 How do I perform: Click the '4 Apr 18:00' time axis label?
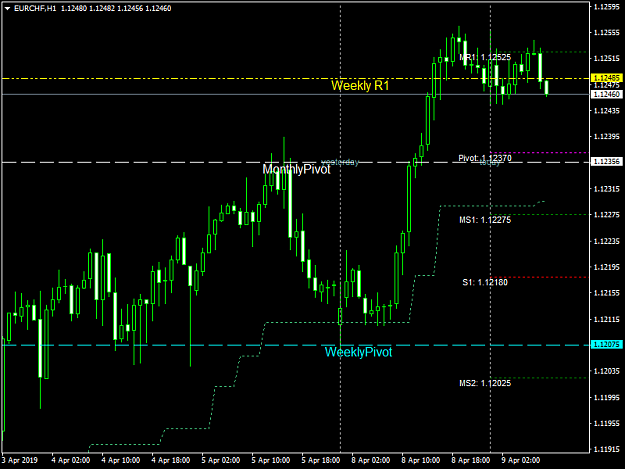171,460
